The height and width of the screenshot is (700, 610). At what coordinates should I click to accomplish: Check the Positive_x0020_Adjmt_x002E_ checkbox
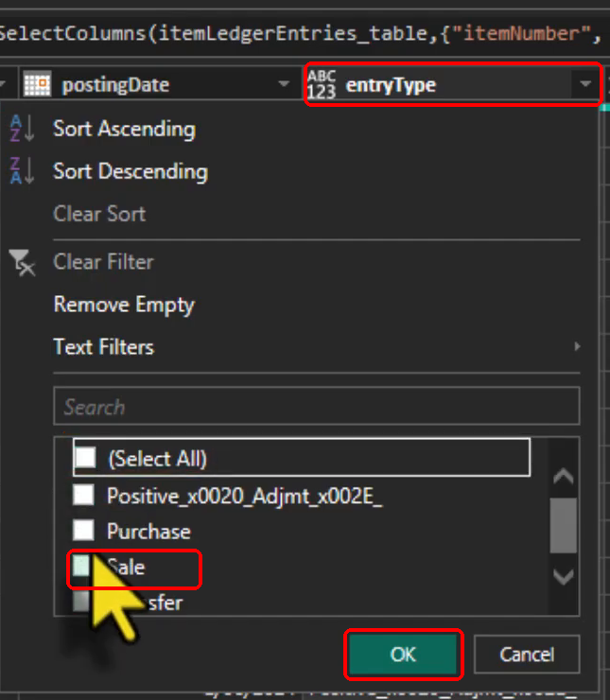(83, 495)
